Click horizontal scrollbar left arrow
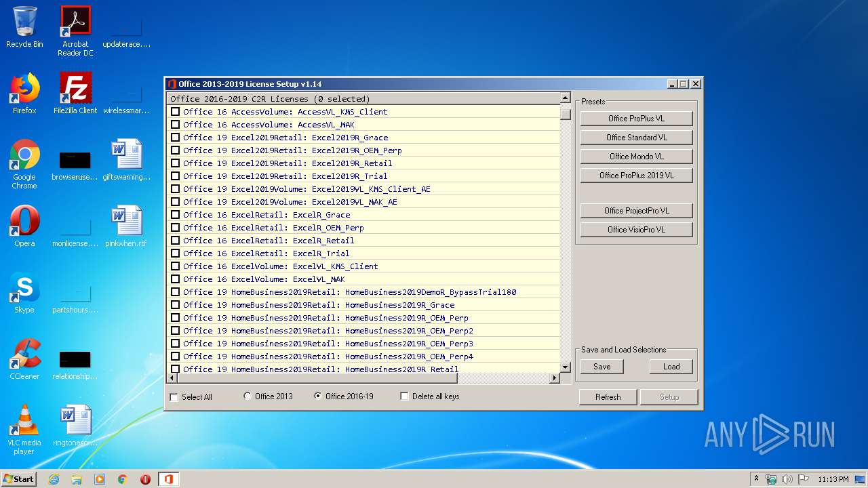Viewport: 868px width, 488px height. (x=172, y=378)
